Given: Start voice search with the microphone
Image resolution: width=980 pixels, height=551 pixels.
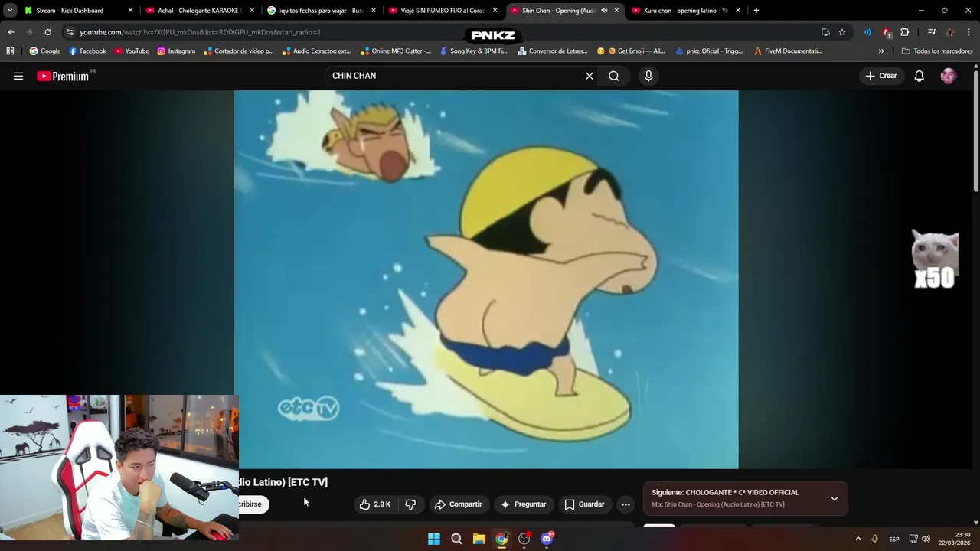Looking at the screenshot, I should tap(648, 76).
